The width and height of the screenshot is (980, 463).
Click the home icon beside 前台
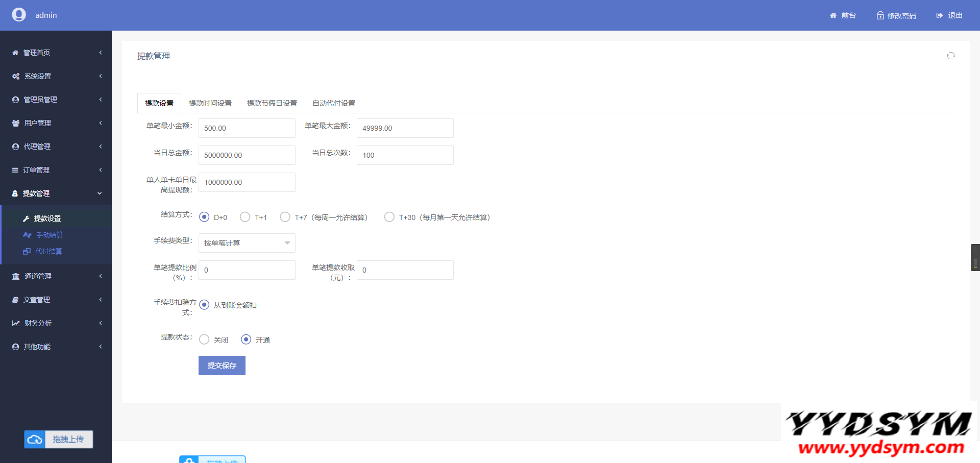[x=833, y=16]
